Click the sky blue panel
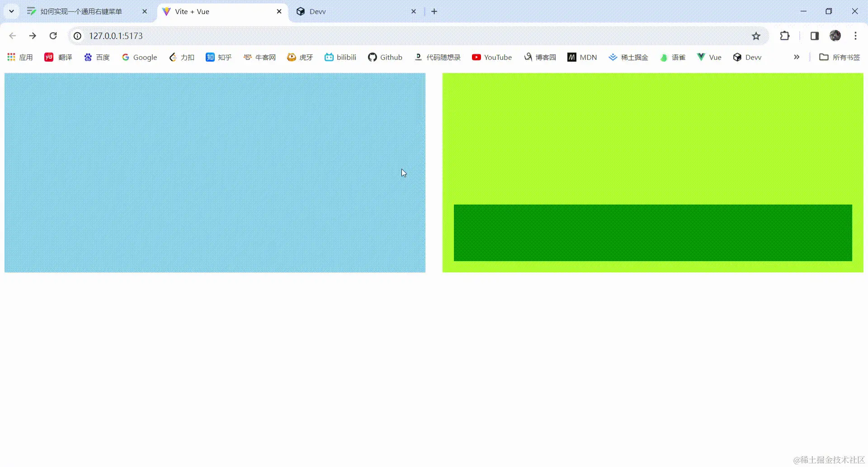Viewport: 868px width, 467px height. [215, 172]
